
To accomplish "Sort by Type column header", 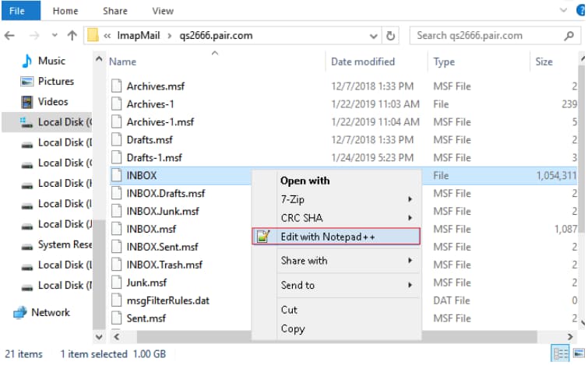I will [x=444, y=61].
